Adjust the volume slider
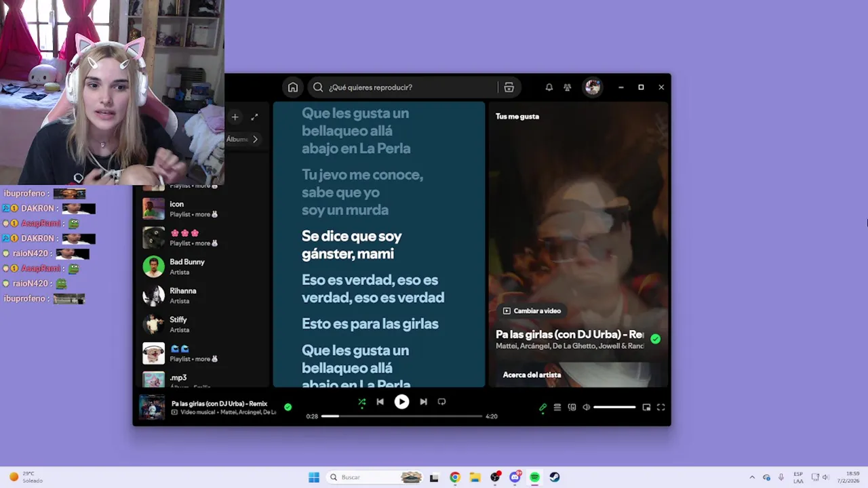 pos(614,407)
